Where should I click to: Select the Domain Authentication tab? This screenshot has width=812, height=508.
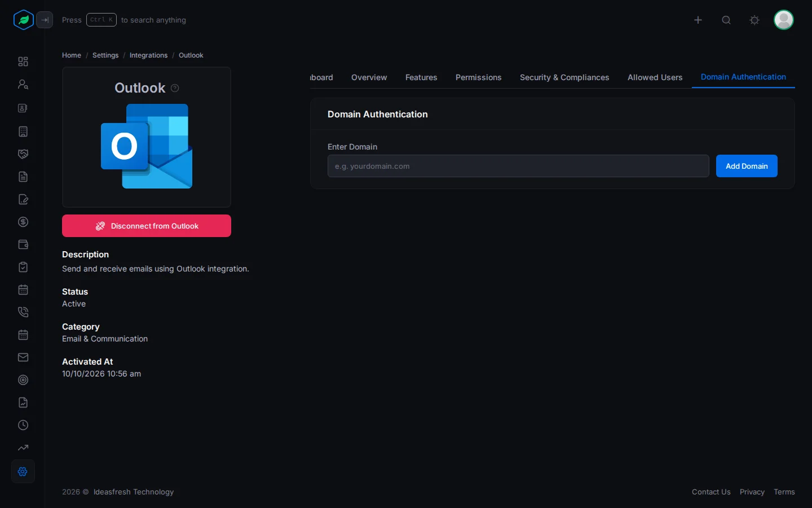point(743,77)
